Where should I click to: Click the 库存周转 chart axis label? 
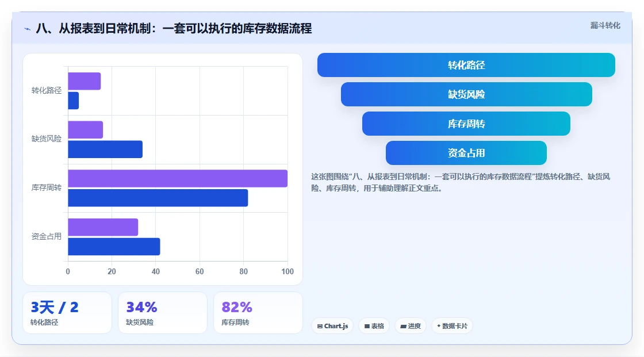(x=47, y=188)
